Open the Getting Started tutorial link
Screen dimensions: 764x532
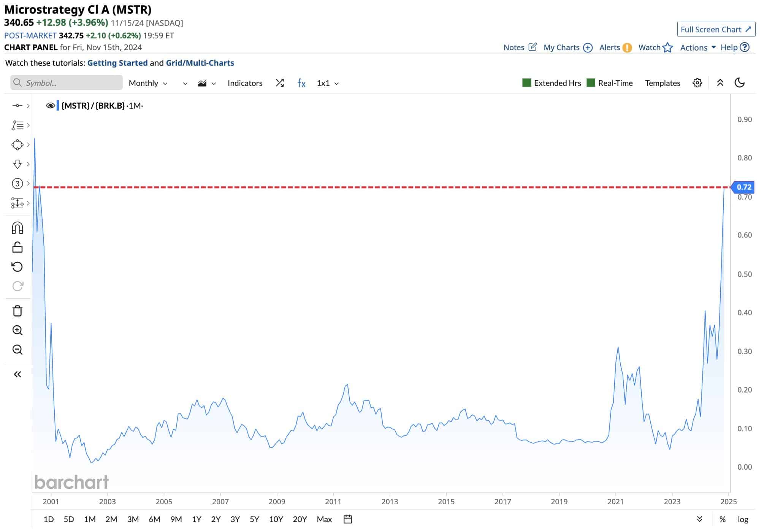[117, 63]
